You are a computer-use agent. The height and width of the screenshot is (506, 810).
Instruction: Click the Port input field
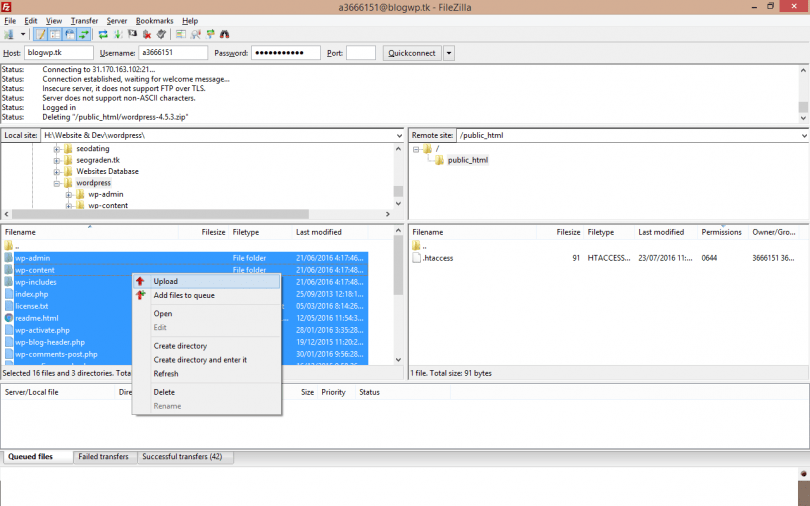point(361,53)
